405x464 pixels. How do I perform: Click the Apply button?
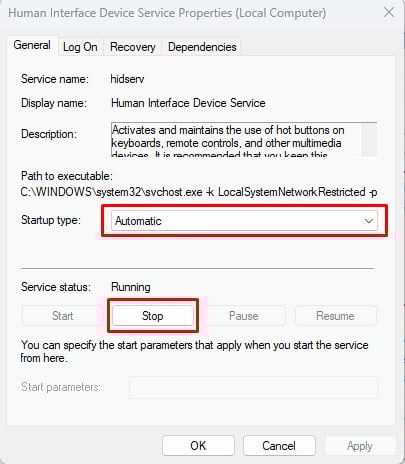click(x=360, y=446)
